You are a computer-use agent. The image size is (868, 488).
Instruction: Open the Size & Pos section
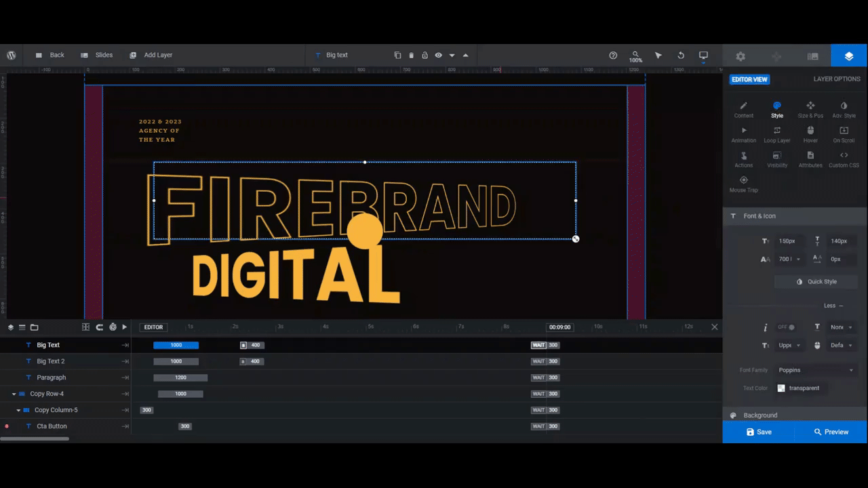[810, 110]
